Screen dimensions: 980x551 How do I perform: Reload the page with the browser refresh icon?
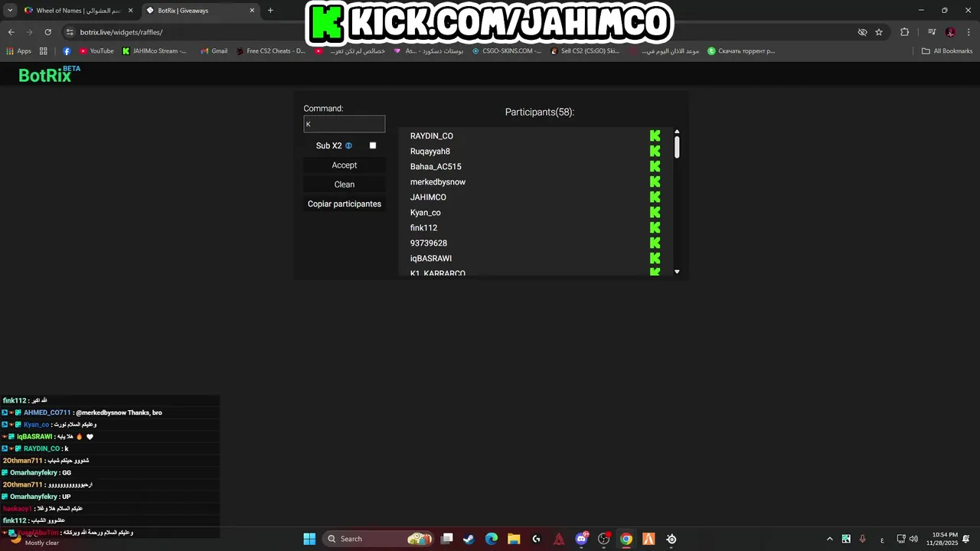pyautogui.click(x=47, y=32)
